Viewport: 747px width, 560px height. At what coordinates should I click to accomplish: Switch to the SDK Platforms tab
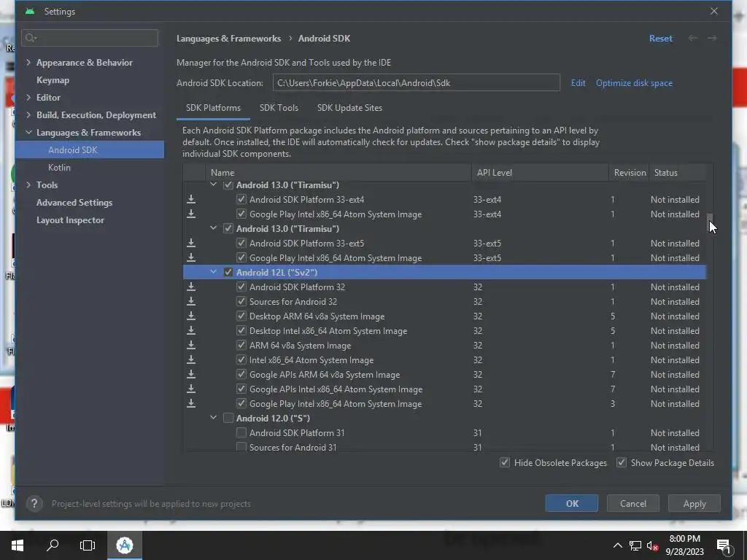[213, 108]
